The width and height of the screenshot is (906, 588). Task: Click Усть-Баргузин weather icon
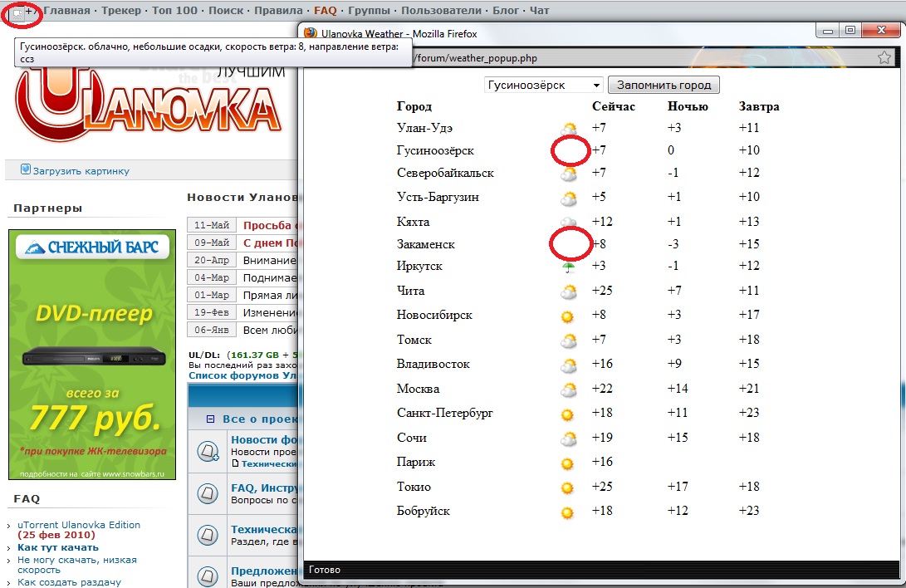(569, 198)
